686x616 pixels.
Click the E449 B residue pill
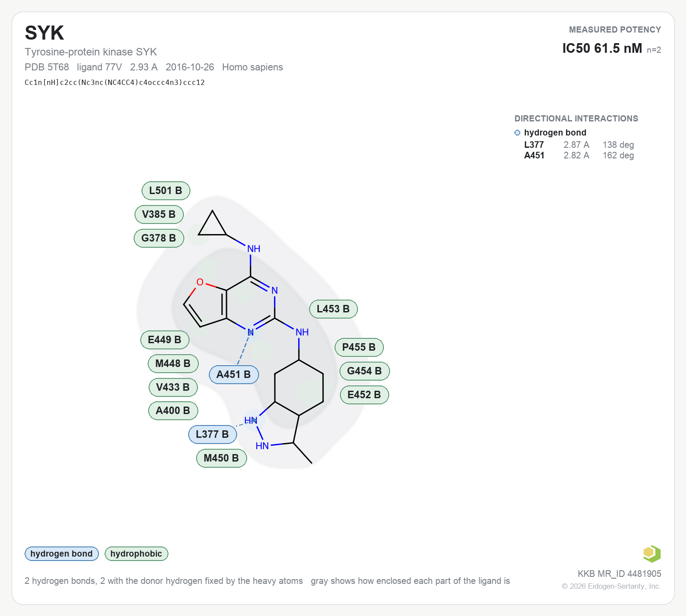pos(165,340)
